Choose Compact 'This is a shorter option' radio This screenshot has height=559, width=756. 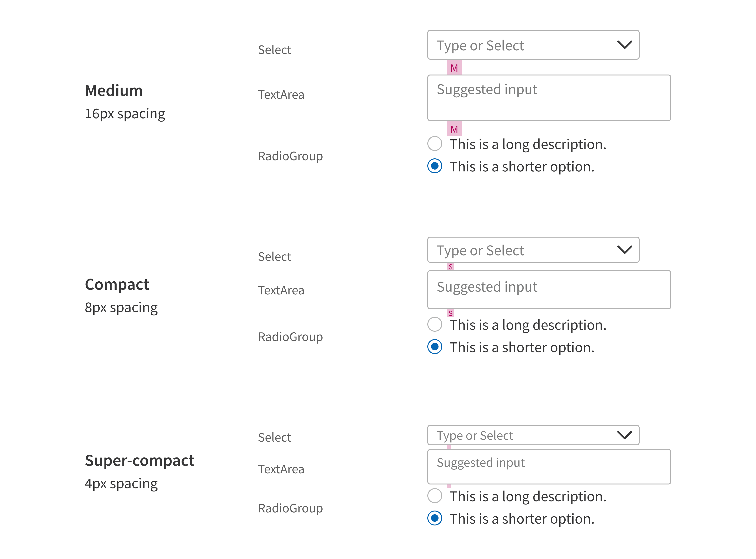coord(435,347)
